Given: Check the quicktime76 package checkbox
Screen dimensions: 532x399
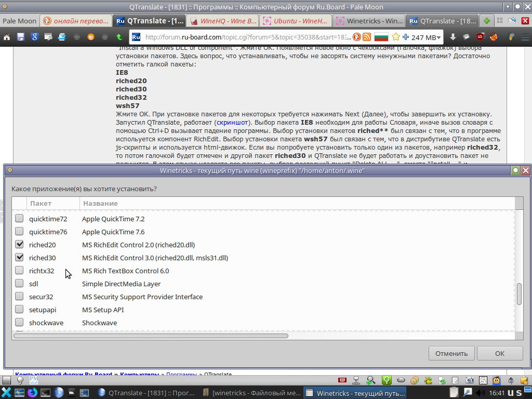Looking at the screenshot, I should click(x=19, y=231).
